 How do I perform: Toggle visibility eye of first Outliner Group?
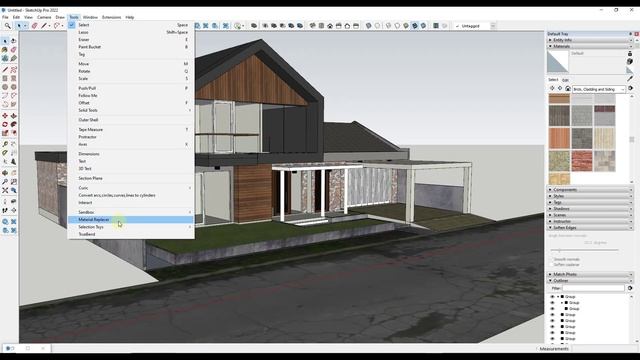pyautogui.click(x=552, y=297)
